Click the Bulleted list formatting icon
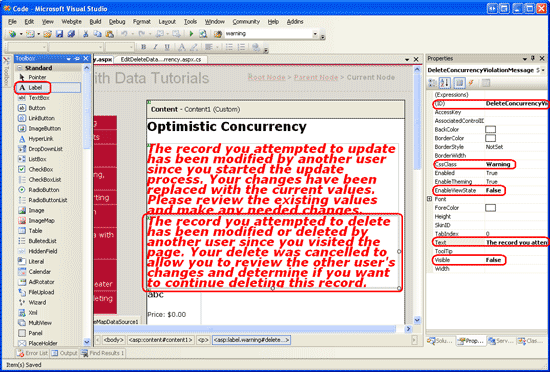The height and width of the screenshot is (372, 550). 229,47
